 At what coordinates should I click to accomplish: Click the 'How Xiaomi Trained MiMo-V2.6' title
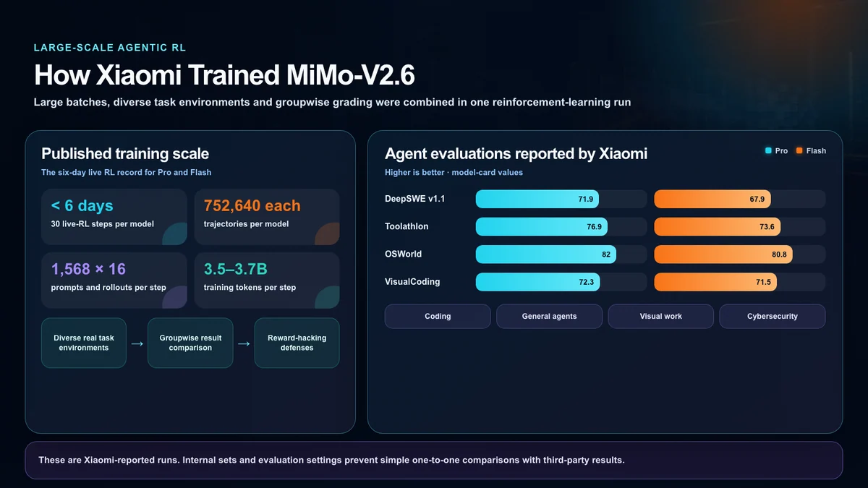(x=224, y=76)
